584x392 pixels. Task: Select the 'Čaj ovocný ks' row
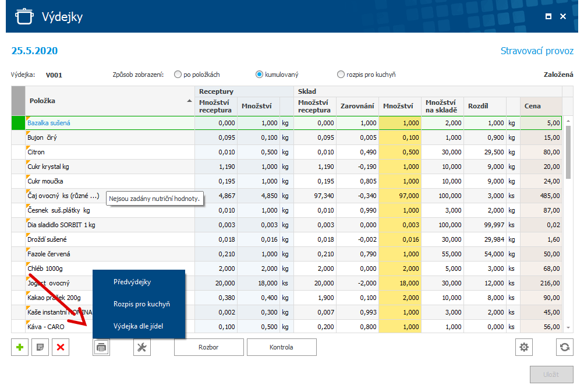tap(287, 196)
